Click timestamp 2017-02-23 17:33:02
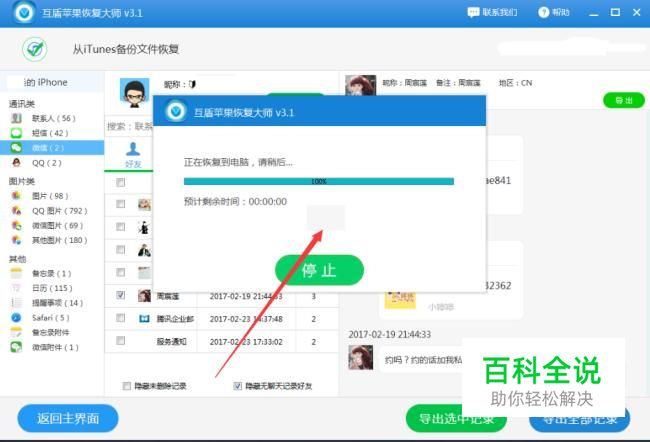650x442 pixels. (x=246, y=342)
